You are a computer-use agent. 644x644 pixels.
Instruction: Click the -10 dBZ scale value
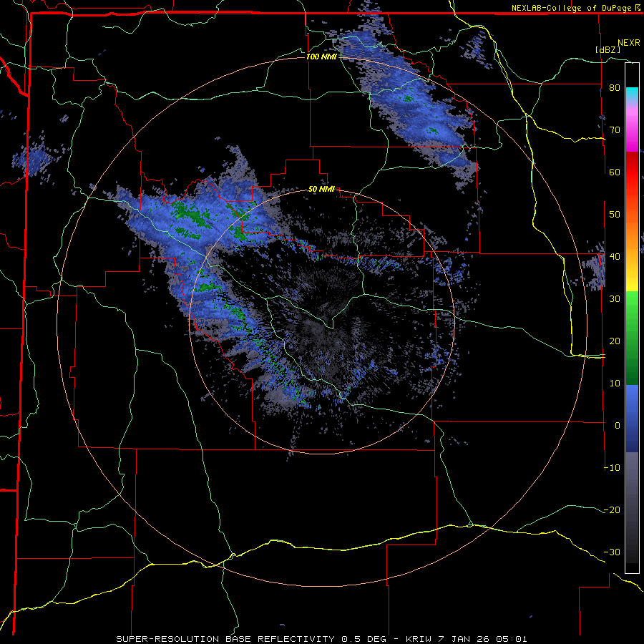point(612,468)
